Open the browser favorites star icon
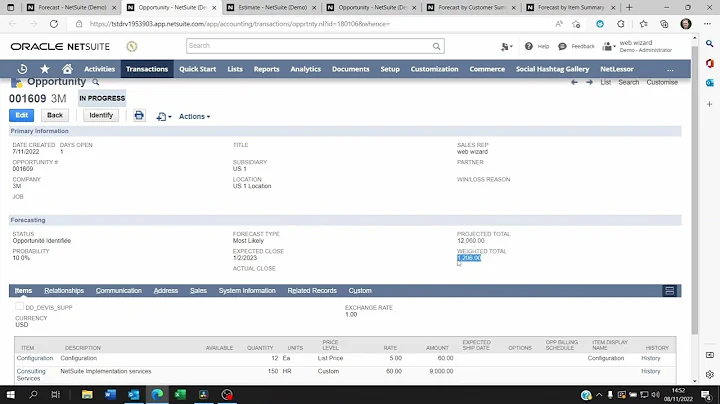 point(643,24)
